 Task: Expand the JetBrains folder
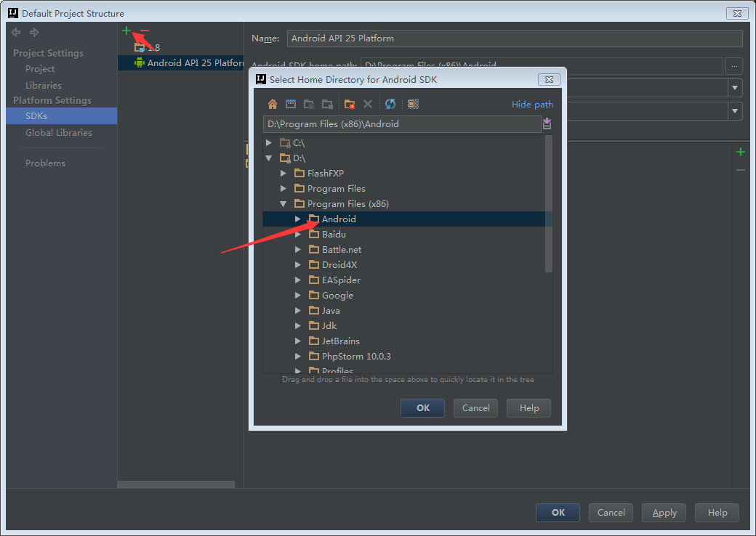pyautogui.click(x=298, y=341)
